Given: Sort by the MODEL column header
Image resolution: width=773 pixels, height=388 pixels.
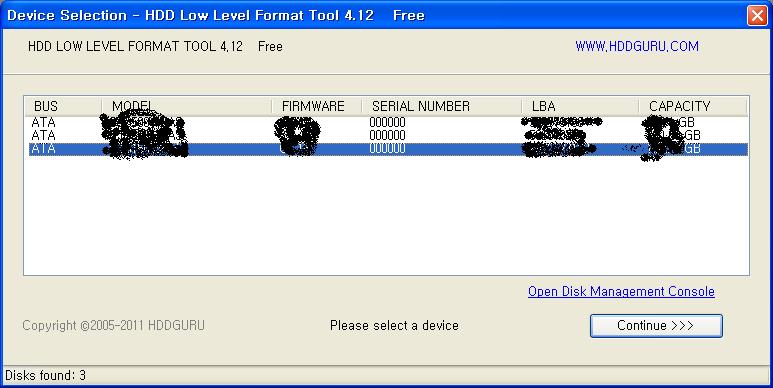Looking at the screenshot, I should 186,106.
